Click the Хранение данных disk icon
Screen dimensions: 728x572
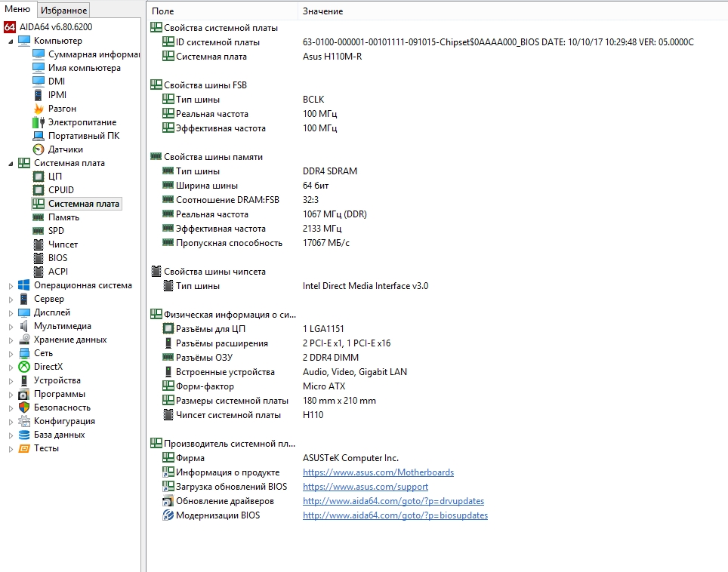click(24, 340)
